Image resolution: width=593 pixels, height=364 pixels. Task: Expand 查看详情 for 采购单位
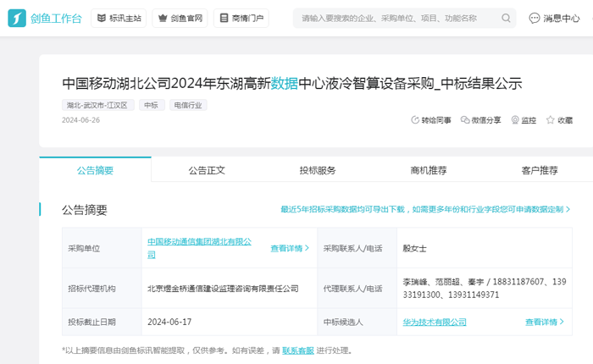click(290, 248)
